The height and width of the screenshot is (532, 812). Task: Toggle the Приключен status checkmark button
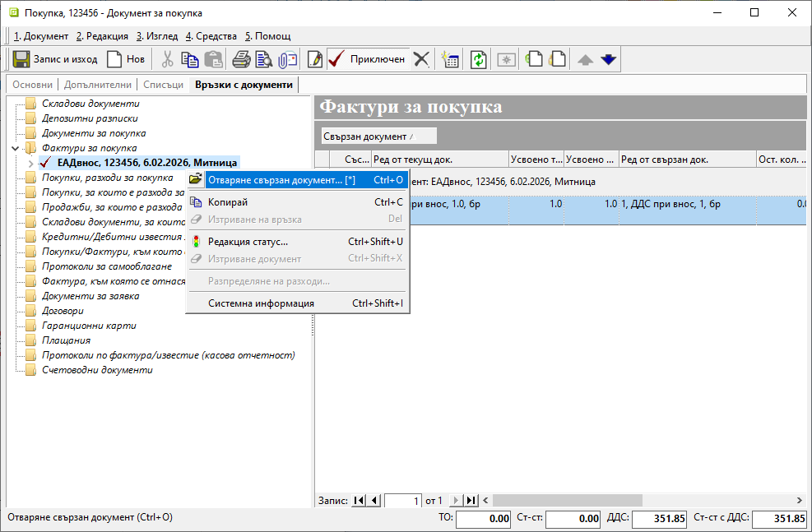tap(367, 59)
